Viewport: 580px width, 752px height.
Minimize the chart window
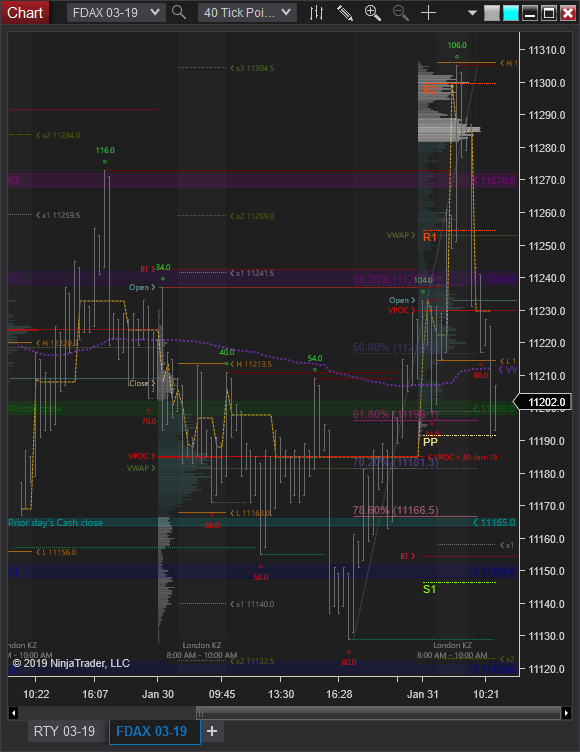pyautogui.click(x=530, y=13)
